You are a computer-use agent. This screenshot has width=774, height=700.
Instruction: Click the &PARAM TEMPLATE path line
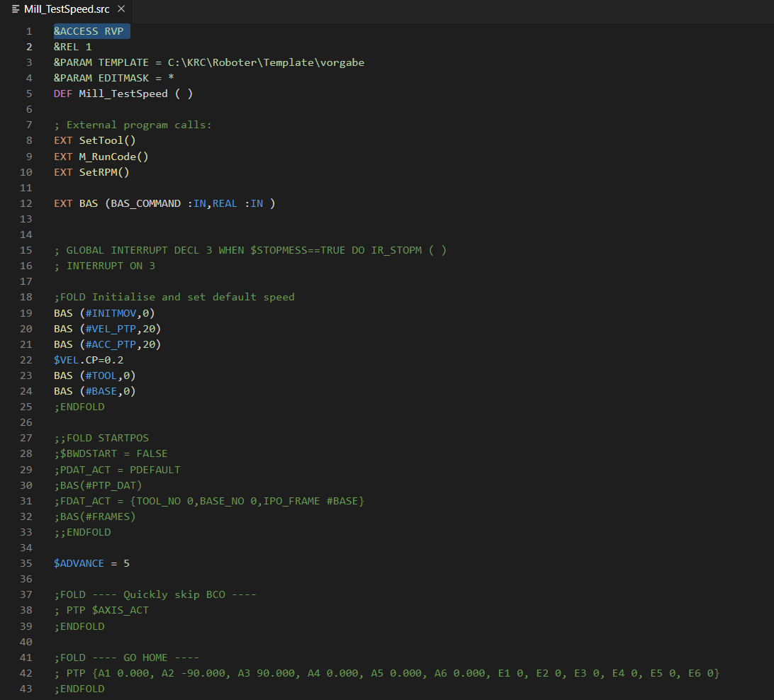pyautogui.click(x=208, y=62)
